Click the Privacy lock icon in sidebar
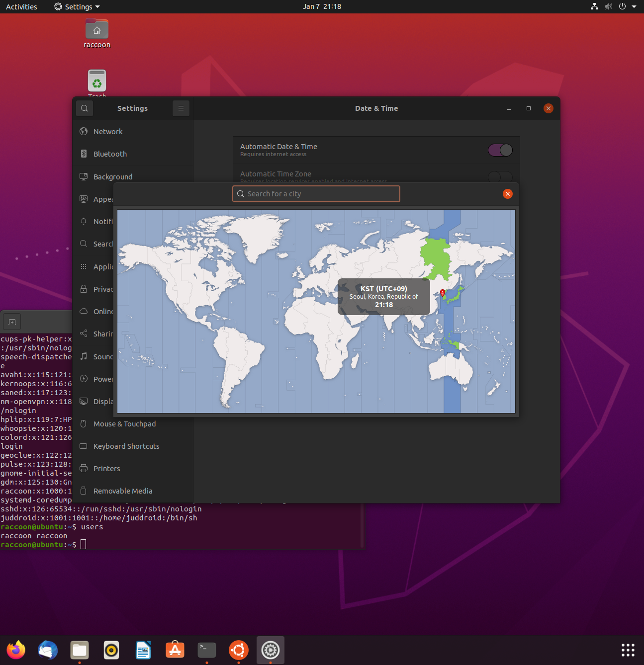The height and width of the screenshot is (665, 644). point(84,289)
